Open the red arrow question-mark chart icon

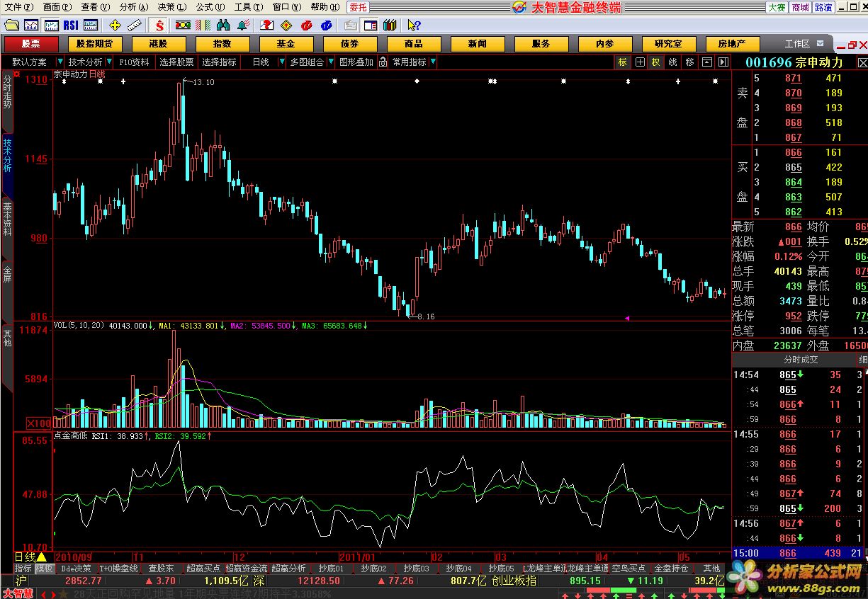point(266,25)
